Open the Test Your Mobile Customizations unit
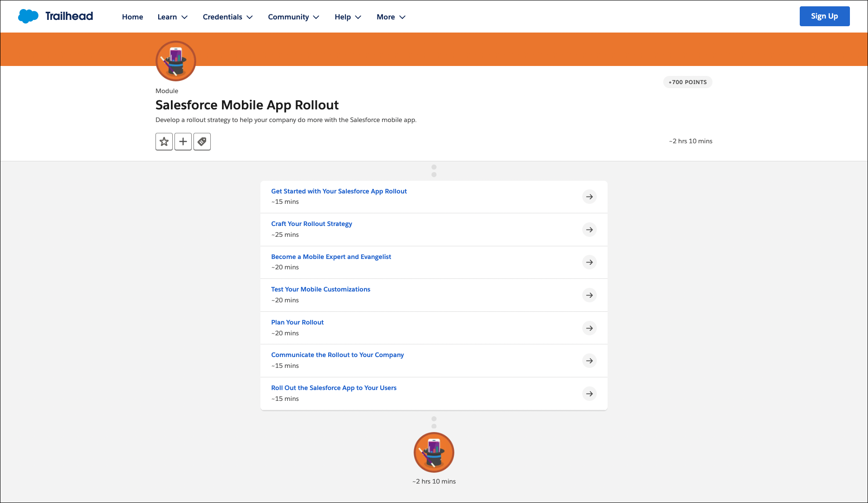 point(321,289)
